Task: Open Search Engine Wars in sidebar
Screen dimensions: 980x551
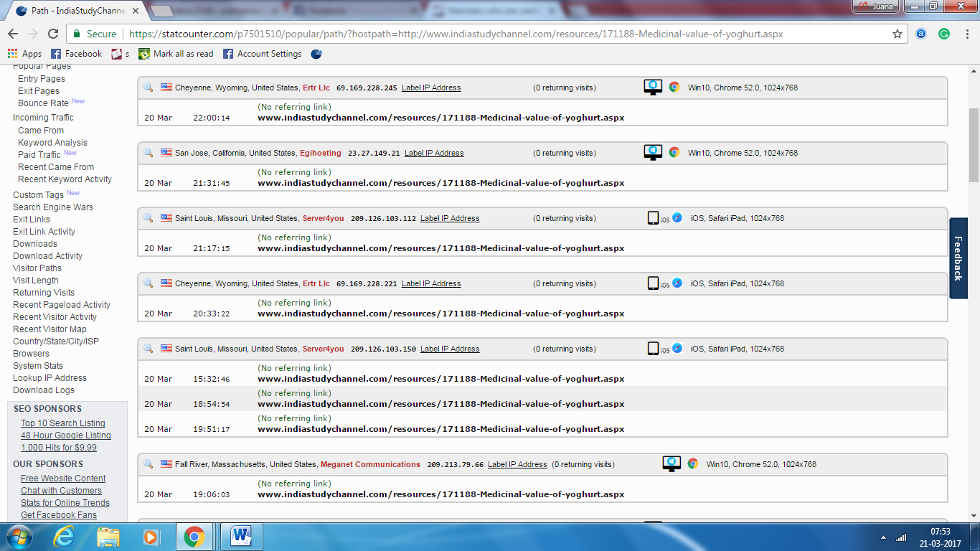Action: 53,207
